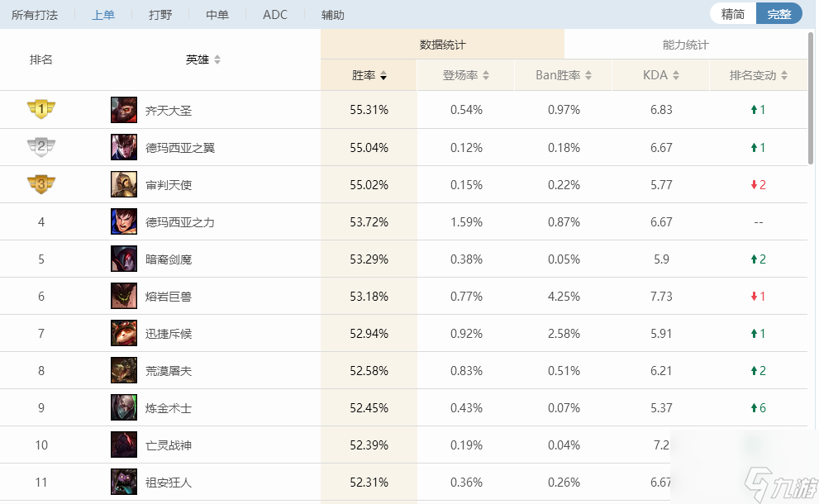Screen dimensions: 819x504
Task: Open 熔岩巨兽 hero name link
Action: pyautogui.click(x=169, y=297)
